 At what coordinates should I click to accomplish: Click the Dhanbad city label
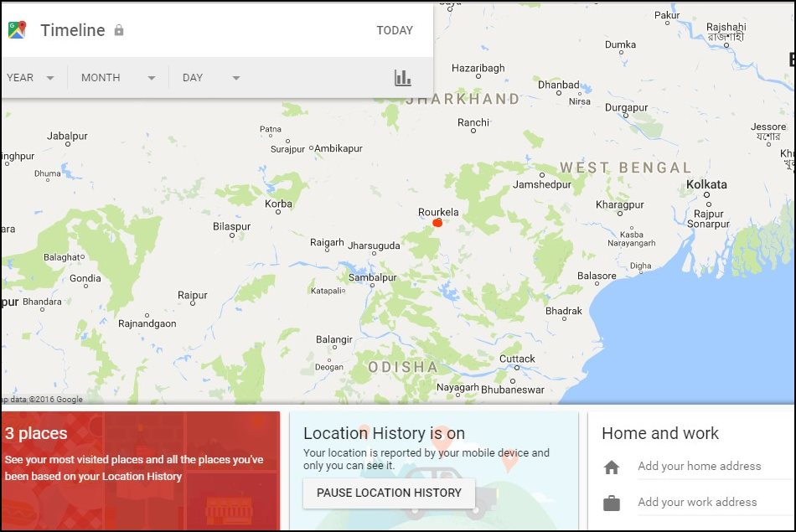pos(558,85)
